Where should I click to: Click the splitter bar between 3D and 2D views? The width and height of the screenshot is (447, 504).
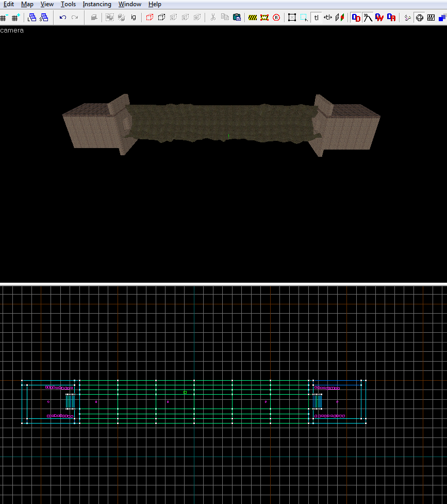[x=223, y=284]
